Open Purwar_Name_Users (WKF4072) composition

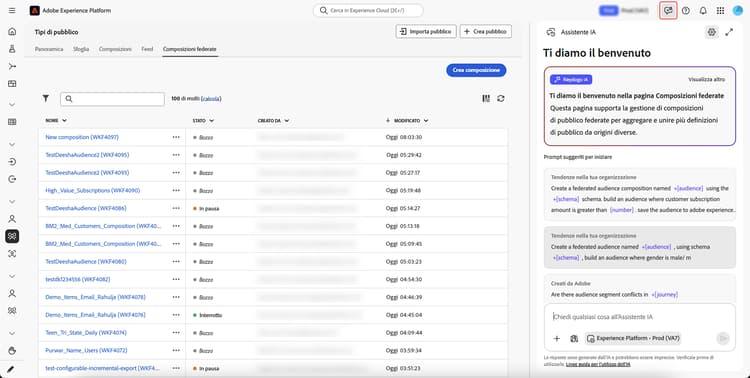point(86,350)
